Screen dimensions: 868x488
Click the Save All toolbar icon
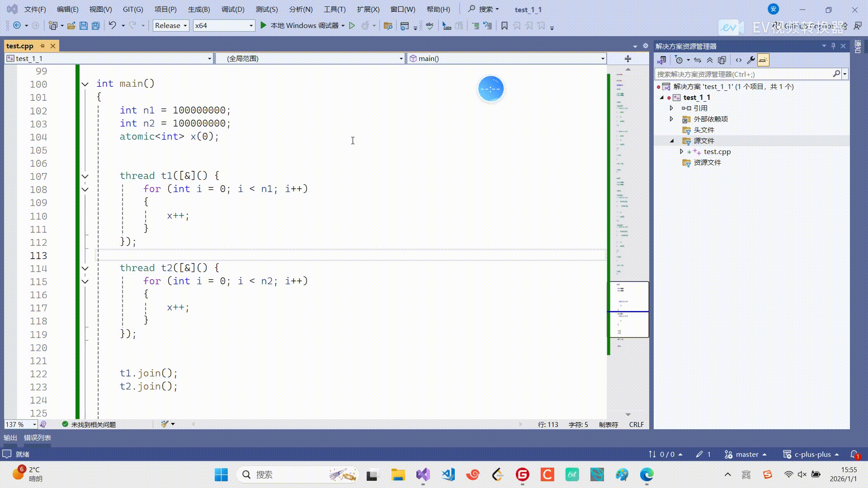coord(96,26)
